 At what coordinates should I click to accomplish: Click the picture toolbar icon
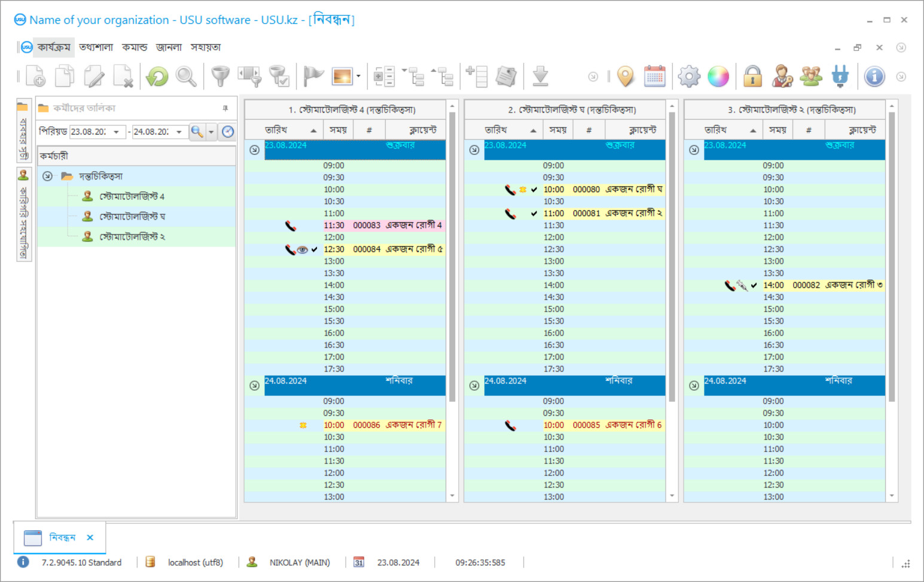pyautogui.click(x=342, y=77)
